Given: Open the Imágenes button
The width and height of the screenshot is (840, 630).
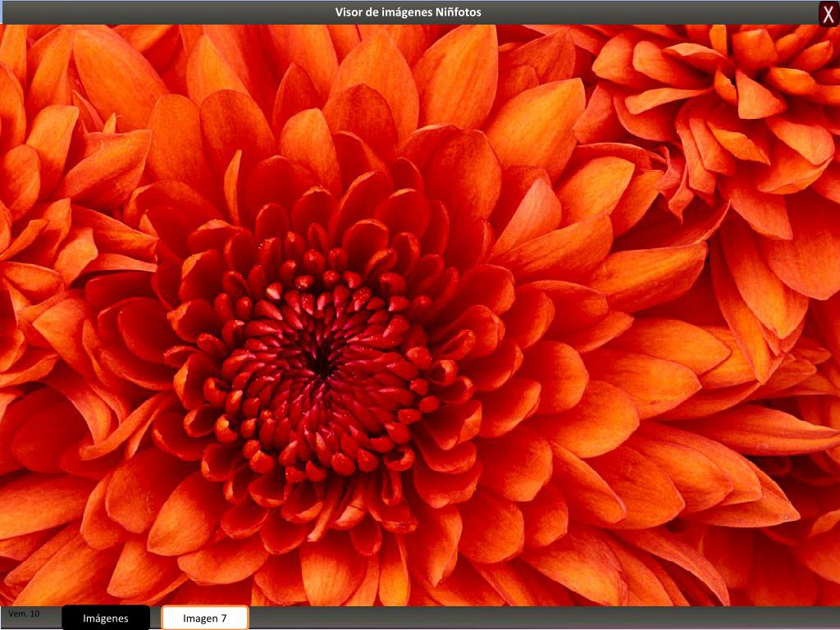Looking at the screenshot, I should [x=106, y=618].
